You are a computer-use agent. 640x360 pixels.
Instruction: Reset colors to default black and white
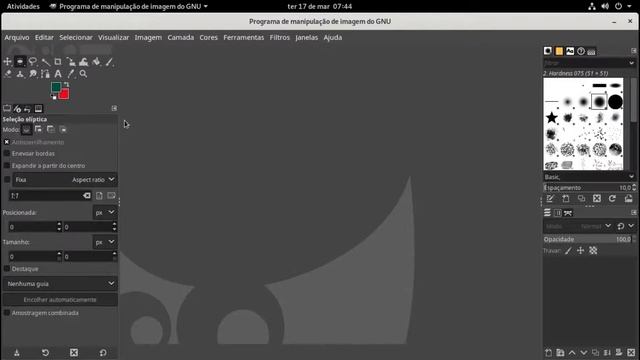(54, 97)
